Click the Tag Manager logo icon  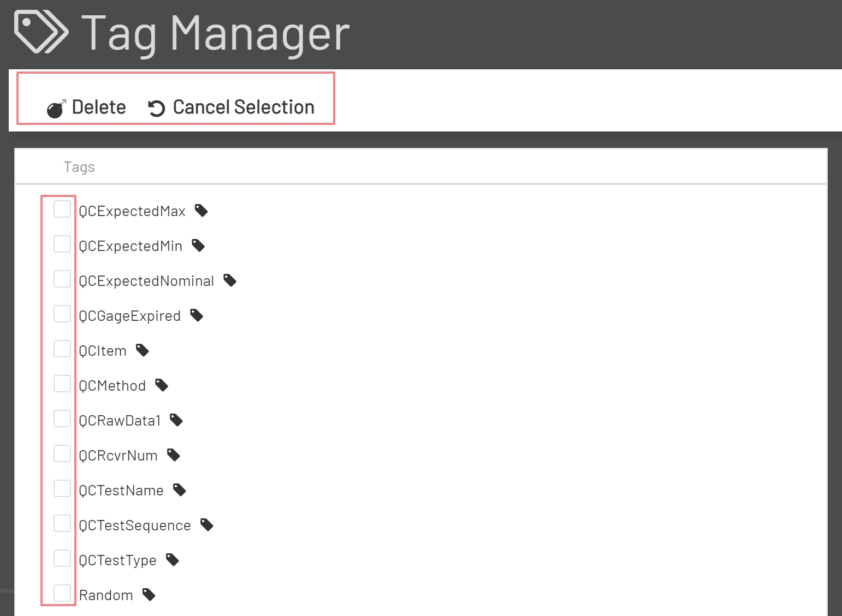point(41,32)
